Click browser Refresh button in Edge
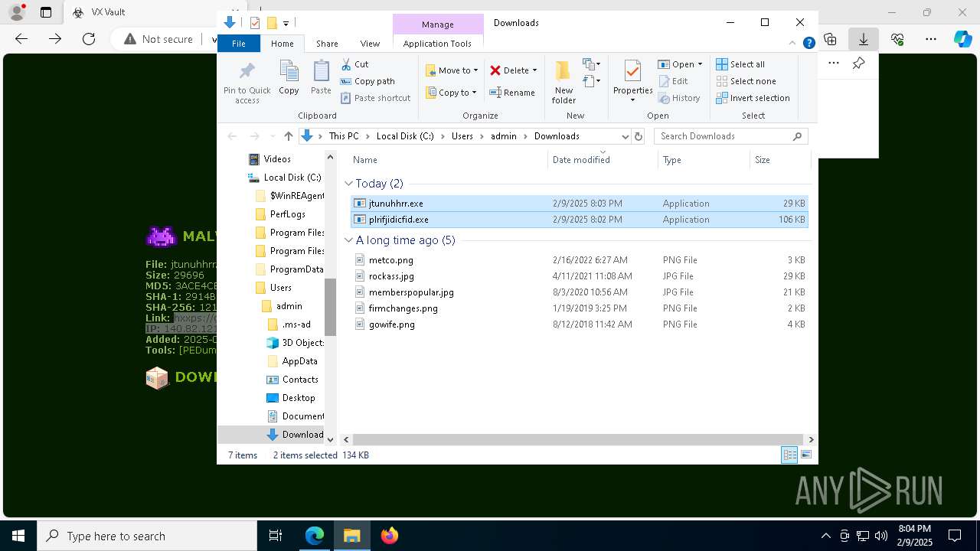 89,38
